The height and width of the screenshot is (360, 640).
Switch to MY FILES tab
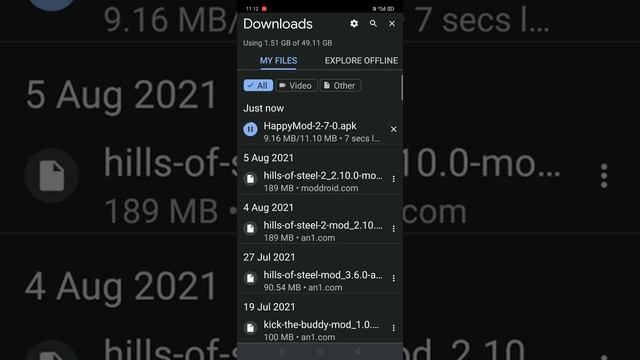click(x=278, y=60)
